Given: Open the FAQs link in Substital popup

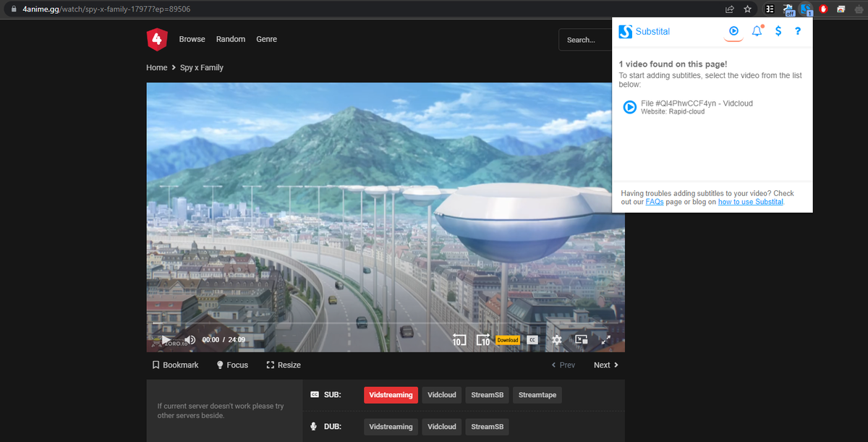Looking at the screenshot, I should [x=655, y=202].
